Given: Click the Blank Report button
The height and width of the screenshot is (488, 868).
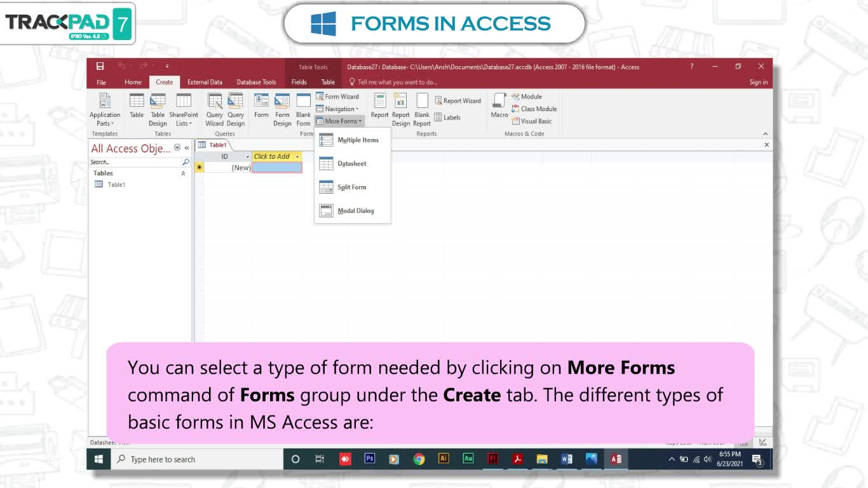Looking at the screenshot, I should 422,110.
